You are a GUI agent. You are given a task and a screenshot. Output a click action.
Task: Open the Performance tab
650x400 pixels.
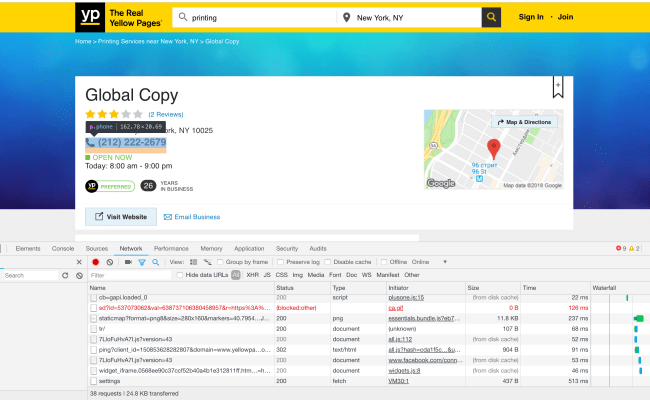pos(171,249)
